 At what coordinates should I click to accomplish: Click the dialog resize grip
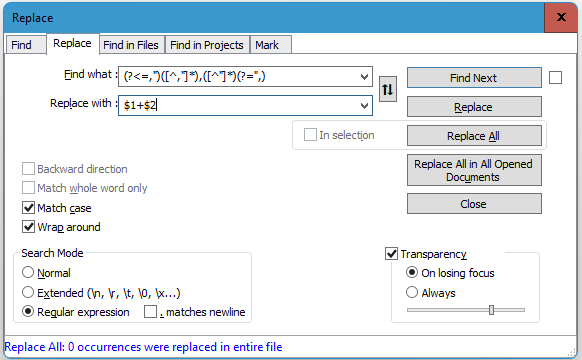pyautogui.click(x=572, y=352)
